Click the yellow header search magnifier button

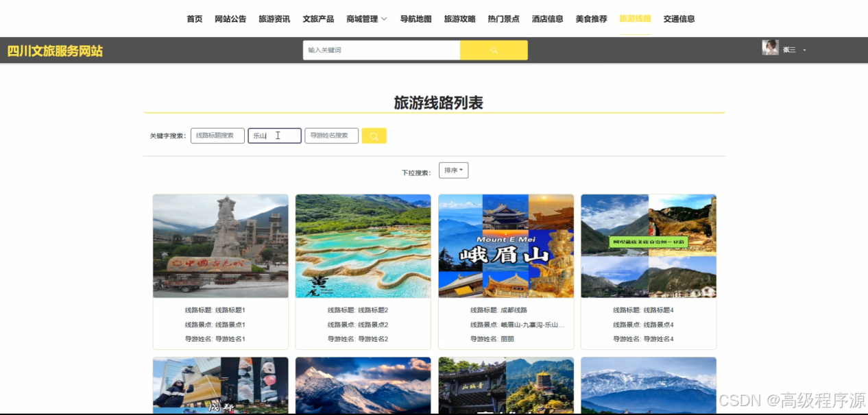point(494,50)
